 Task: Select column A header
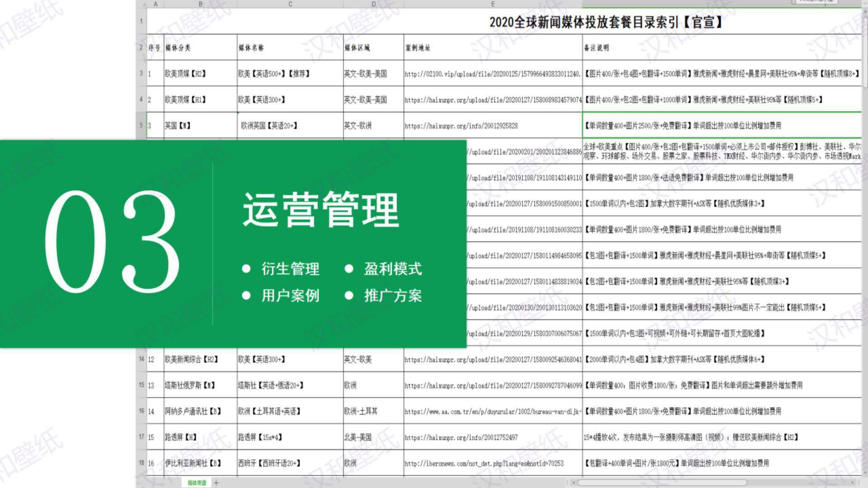point(156,4)
